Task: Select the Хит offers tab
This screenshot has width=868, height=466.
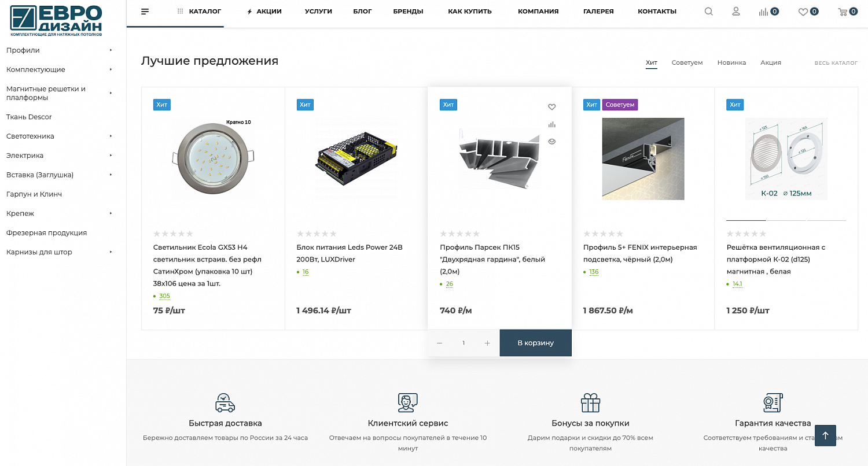Action: 652,62
